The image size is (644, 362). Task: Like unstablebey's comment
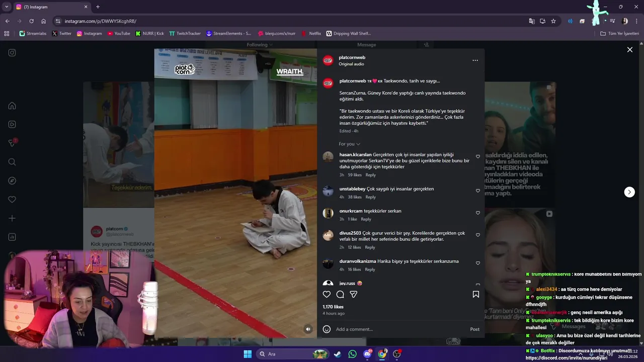(x=478, y=191)
